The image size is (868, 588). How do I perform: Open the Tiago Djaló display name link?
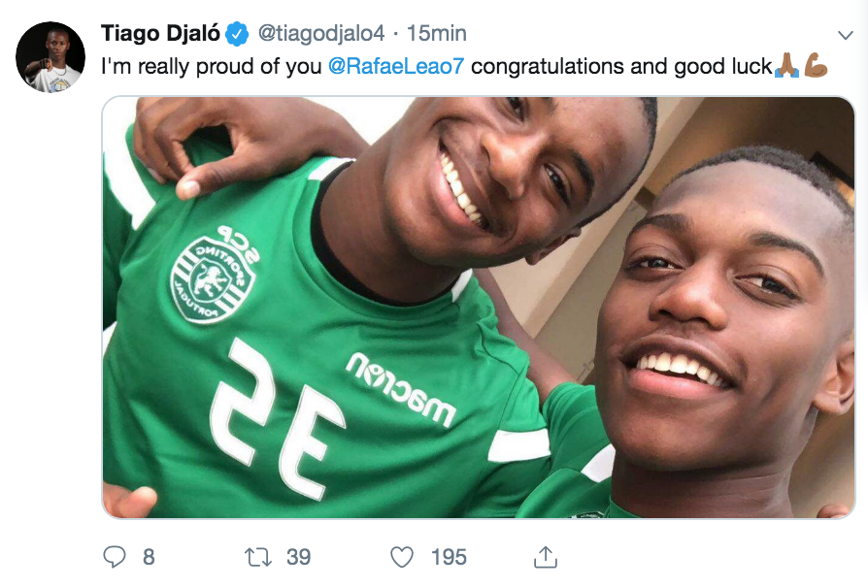[161, 34]
